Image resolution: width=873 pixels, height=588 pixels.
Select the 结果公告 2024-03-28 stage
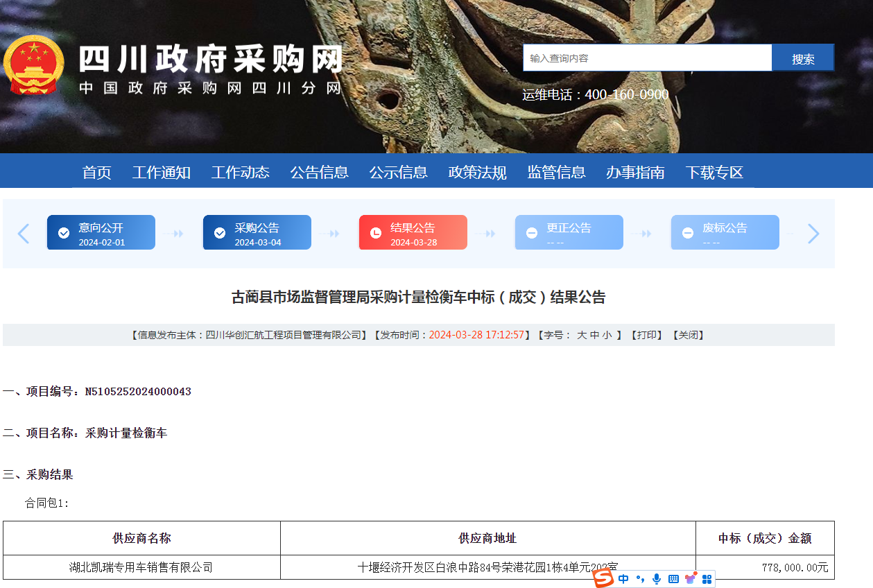[413, 232]
